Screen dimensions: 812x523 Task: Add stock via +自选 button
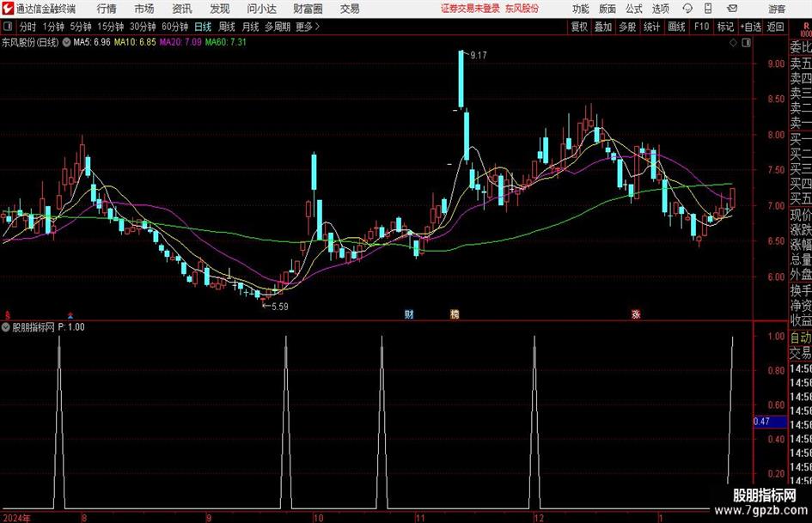click(751, 27)
